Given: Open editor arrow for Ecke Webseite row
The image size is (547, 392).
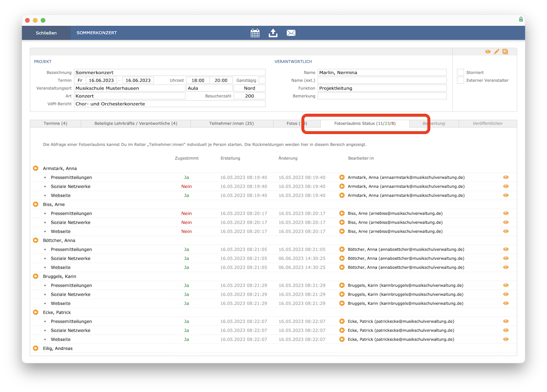Looking at the screenshot, I should pos(342,339).
